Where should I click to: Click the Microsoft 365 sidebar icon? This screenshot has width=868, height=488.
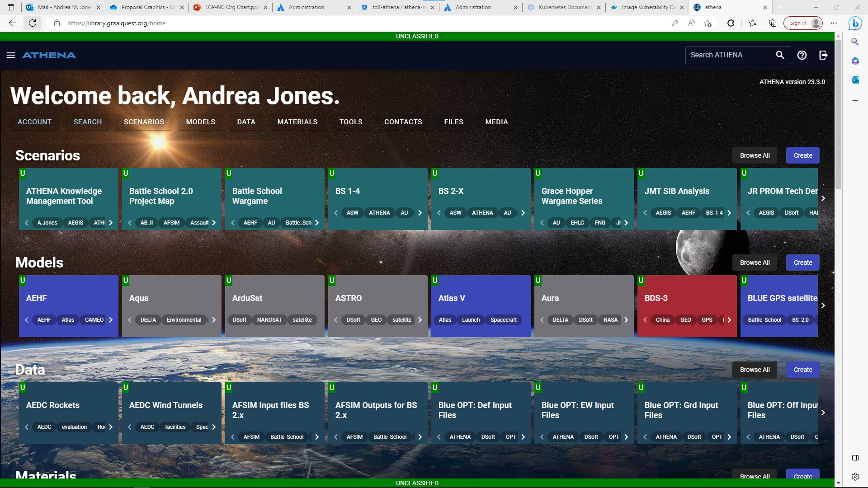(855, 61)
